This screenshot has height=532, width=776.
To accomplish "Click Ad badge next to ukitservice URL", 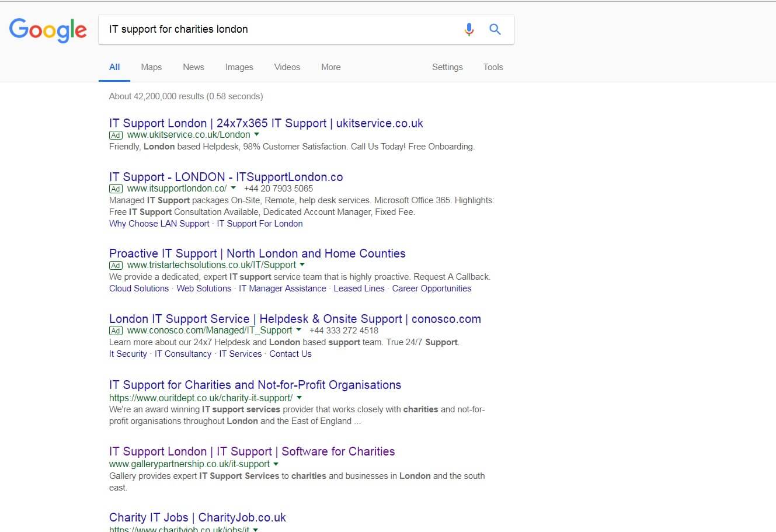I will 116,135.
